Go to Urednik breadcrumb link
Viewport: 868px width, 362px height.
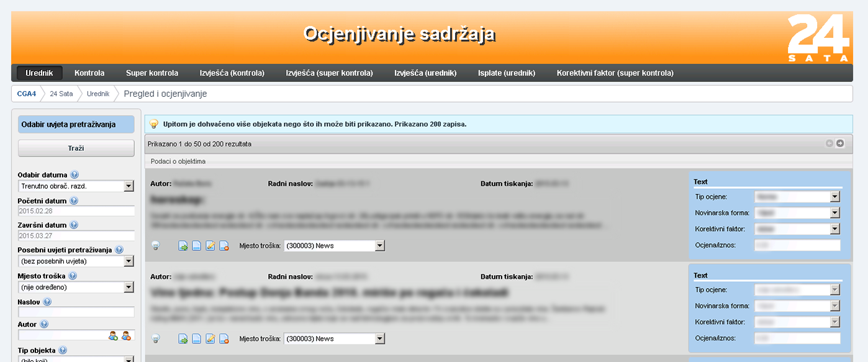coord(98,94)
